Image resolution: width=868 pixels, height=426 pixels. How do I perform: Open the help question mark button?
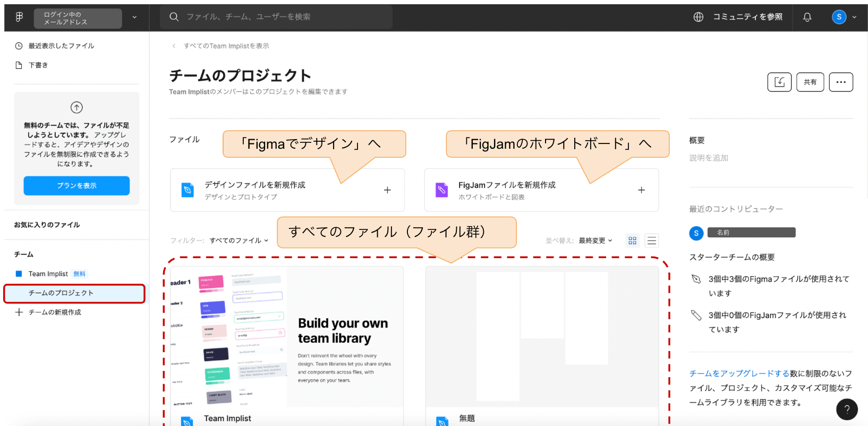pos(847,409)
